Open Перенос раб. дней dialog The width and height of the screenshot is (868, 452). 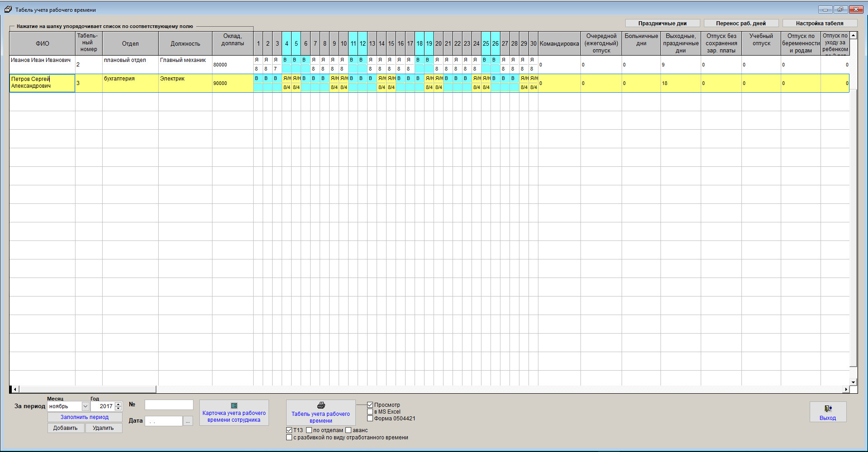pos(741,24)
